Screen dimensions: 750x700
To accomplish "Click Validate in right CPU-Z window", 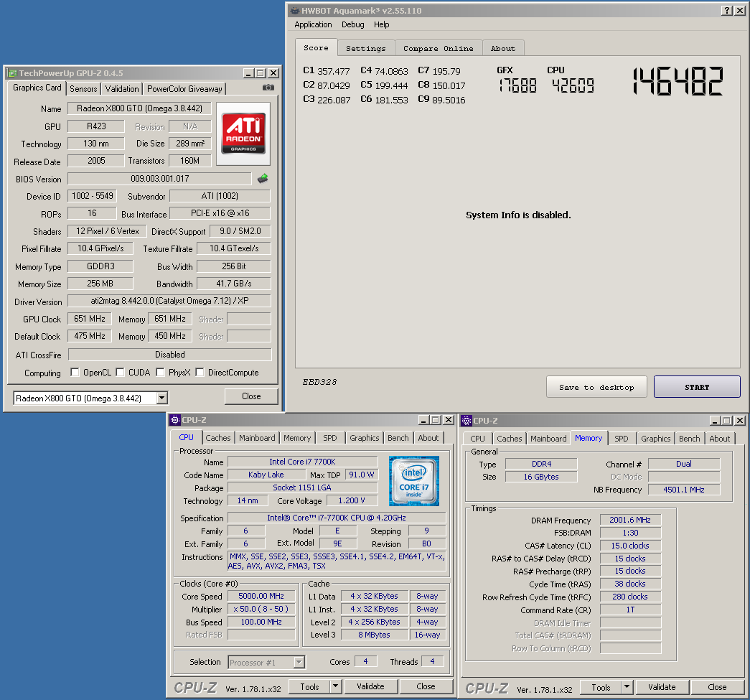I will [x=662, y=687].
